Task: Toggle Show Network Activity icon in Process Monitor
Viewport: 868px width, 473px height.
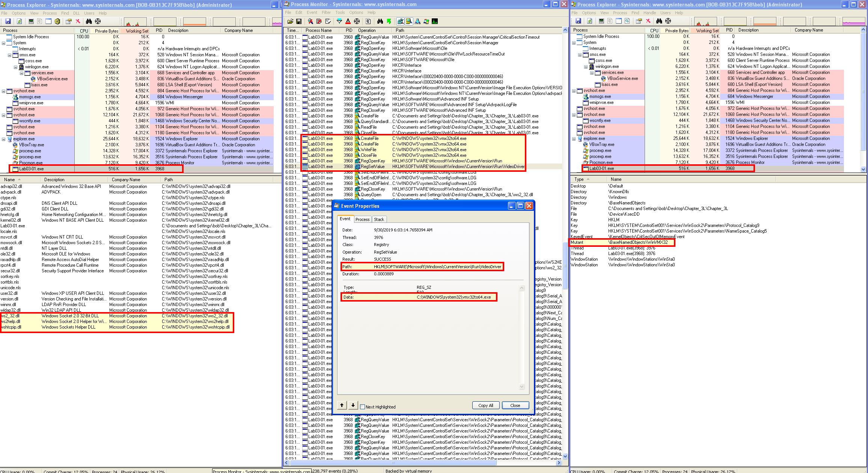Action: click(417, 21)
